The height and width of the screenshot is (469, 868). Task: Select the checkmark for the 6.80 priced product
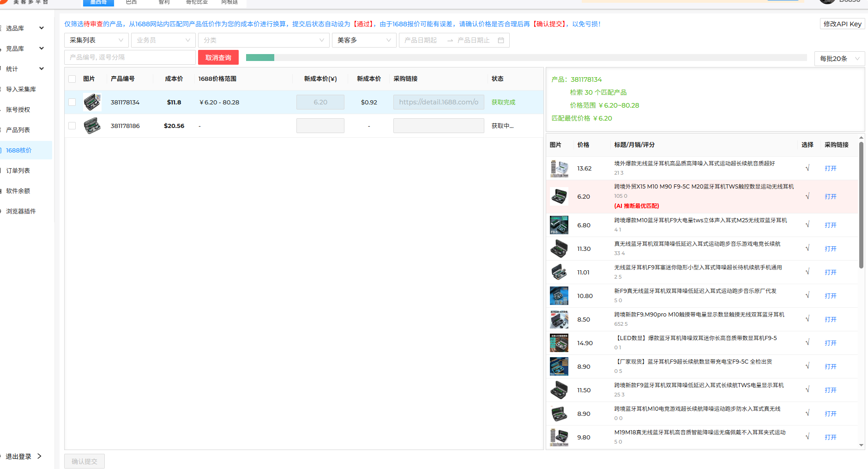(807, 225)
